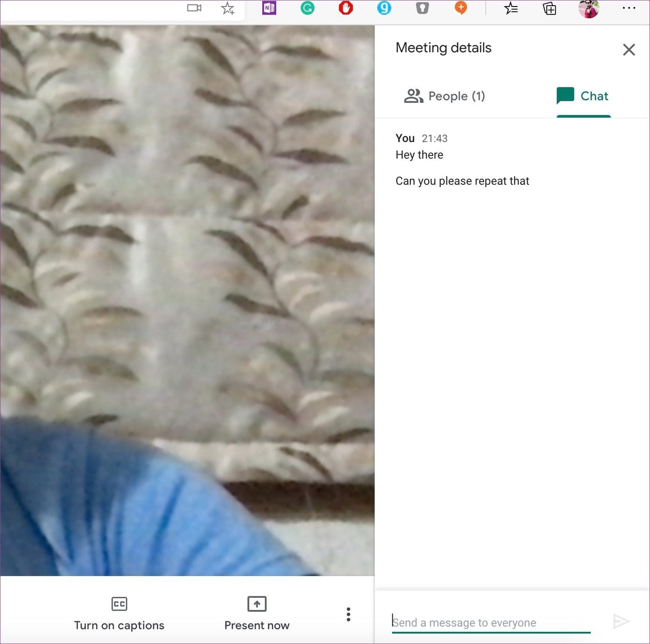
Task: Open the OneNote extension icon
Action: click(x=269, y=8)
